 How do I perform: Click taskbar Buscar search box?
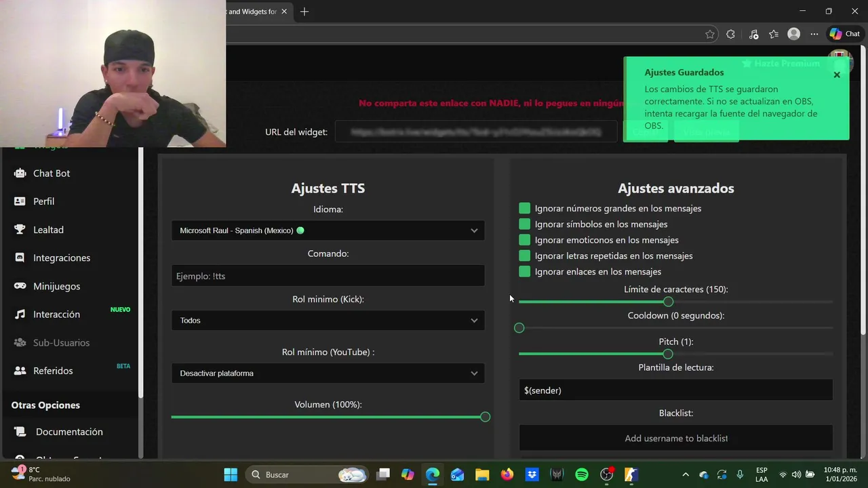coord(307,474)
